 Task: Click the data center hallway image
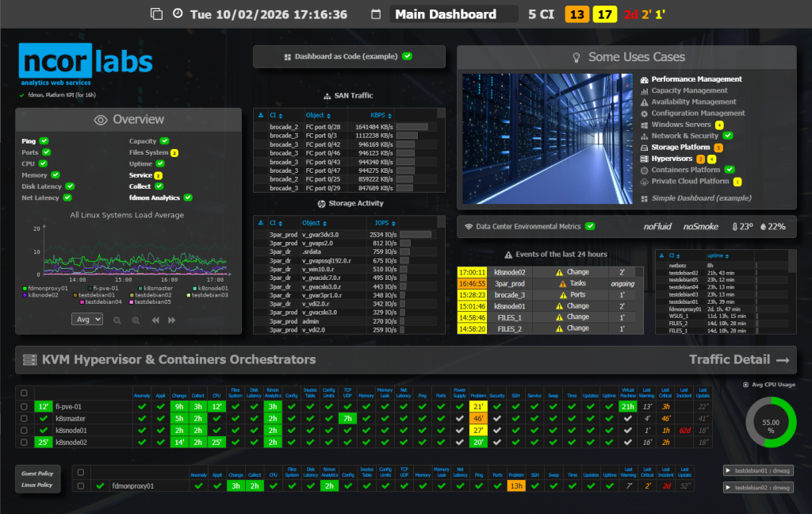pos(547,140)
